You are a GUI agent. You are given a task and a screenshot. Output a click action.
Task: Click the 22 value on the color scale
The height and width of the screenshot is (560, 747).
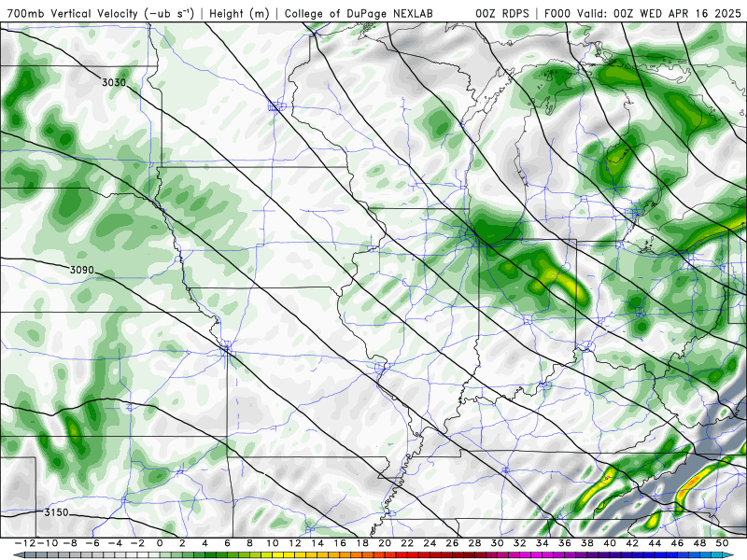[407, 543]
